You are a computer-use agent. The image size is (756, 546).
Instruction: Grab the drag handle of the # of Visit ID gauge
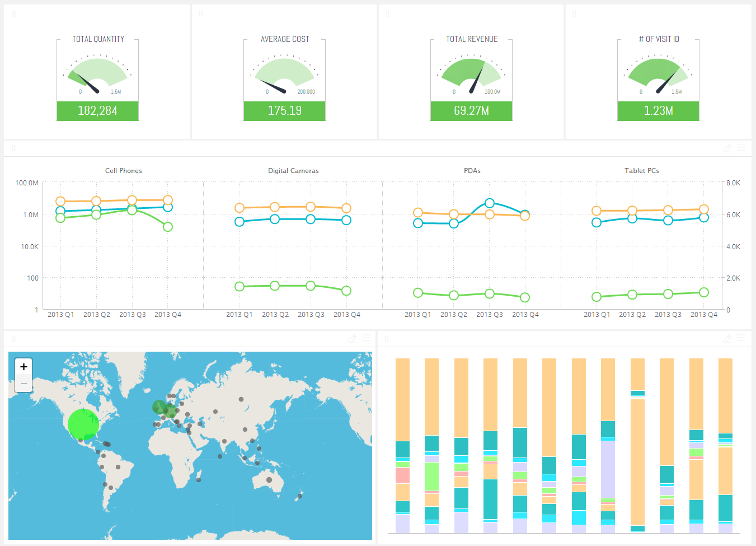pos(574,13)
